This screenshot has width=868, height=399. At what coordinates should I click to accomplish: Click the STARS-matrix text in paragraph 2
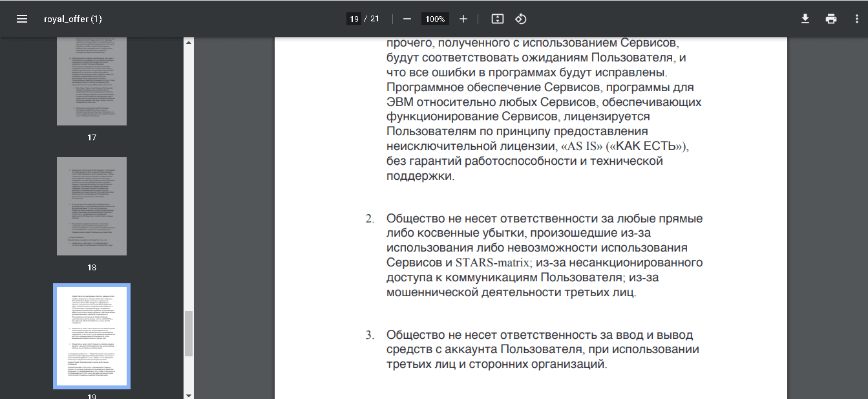click(x=493, y=263)
